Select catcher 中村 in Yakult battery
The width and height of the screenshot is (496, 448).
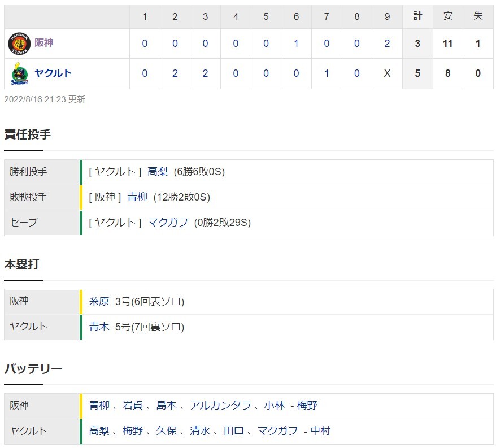click(320, 430)
